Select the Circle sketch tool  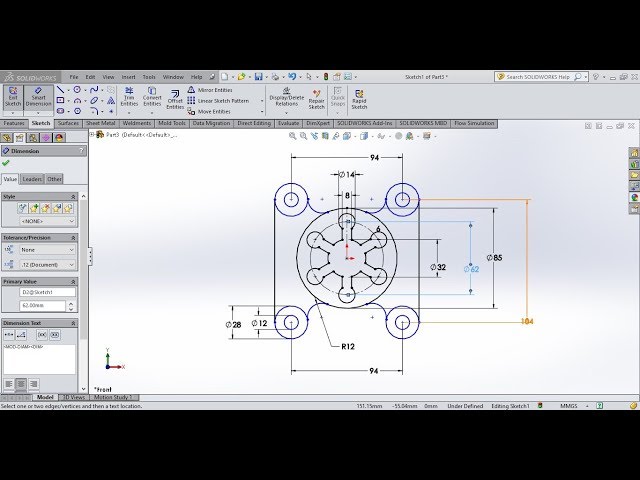pos(77,89)
